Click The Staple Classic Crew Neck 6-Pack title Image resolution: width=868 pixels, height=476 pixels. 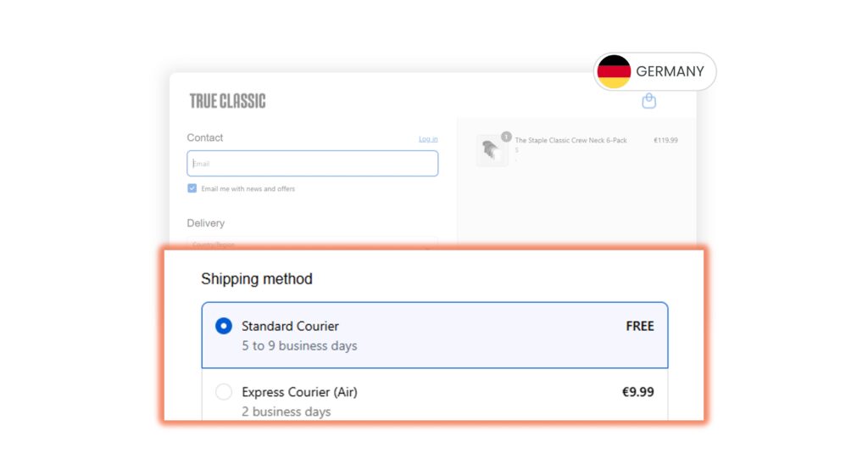tap(570, 140)
